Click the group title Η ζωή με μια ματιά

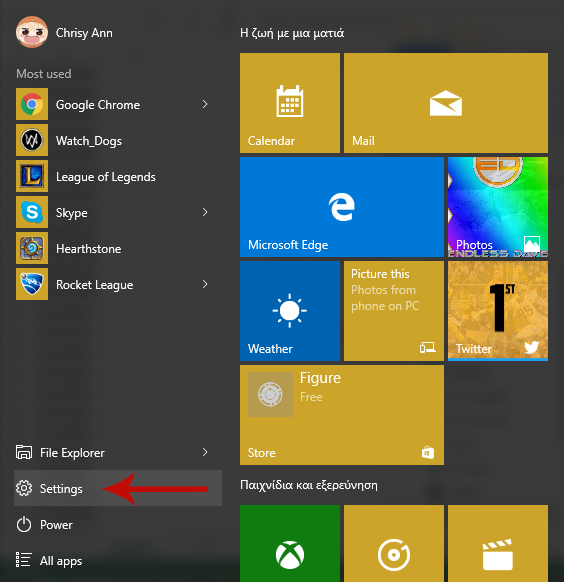click(x=292, y=33)
